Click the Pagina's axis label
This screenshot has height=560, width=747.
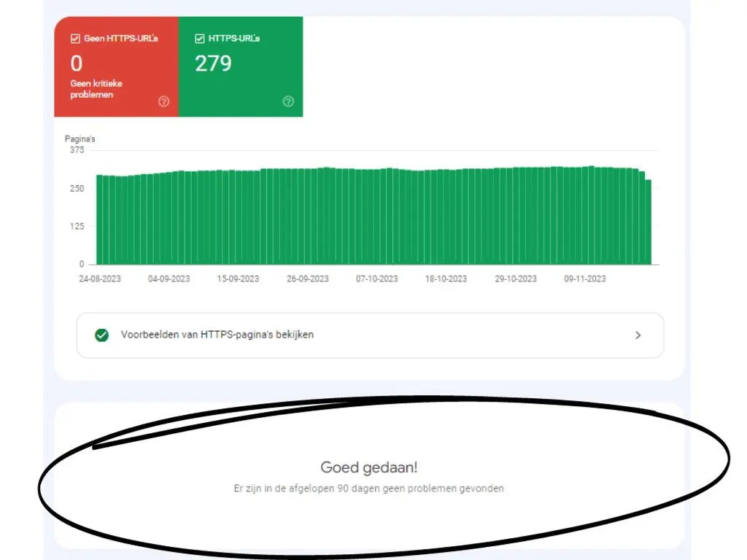80,139
